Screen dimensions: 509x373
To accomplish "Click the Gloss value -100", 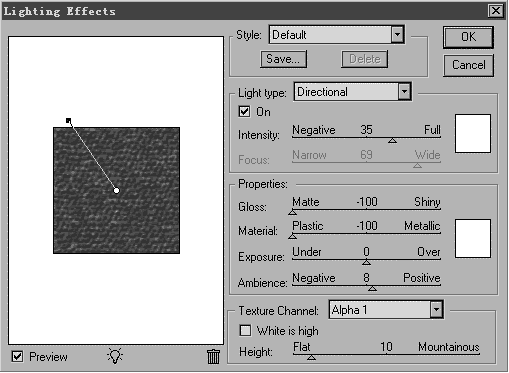I will [367, 202].
